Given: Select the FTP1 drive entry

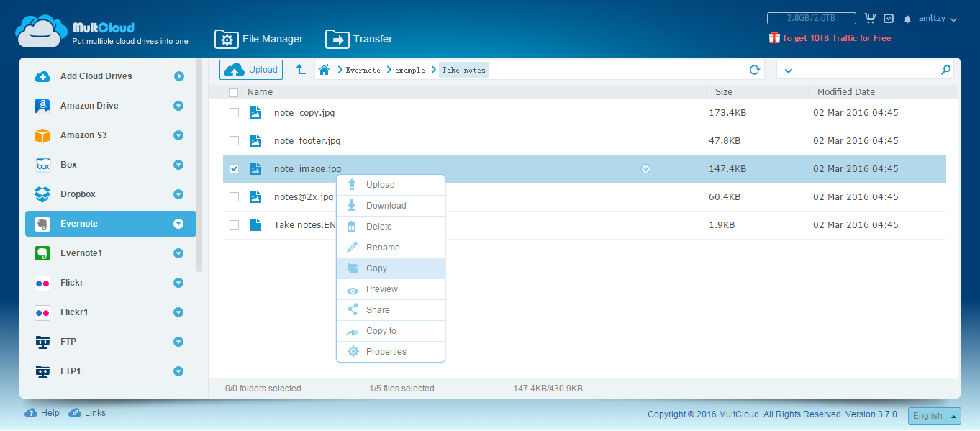Looking at the screenshot, I should 111,371.
